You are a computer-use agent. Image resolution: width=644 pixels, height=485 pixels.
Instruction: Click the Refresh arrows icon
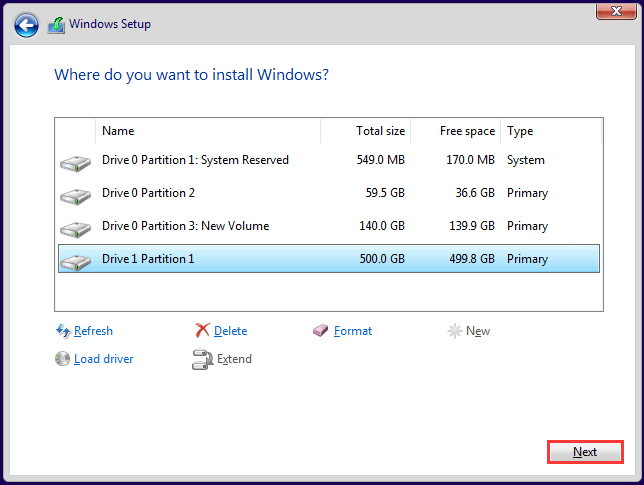click(x=63, y=331)
